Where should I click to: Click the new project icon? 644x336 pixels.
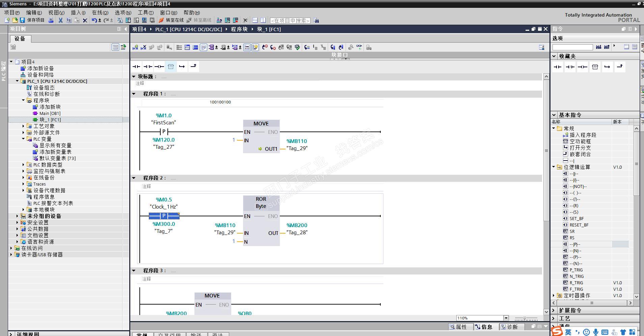(x=7, y=20)
